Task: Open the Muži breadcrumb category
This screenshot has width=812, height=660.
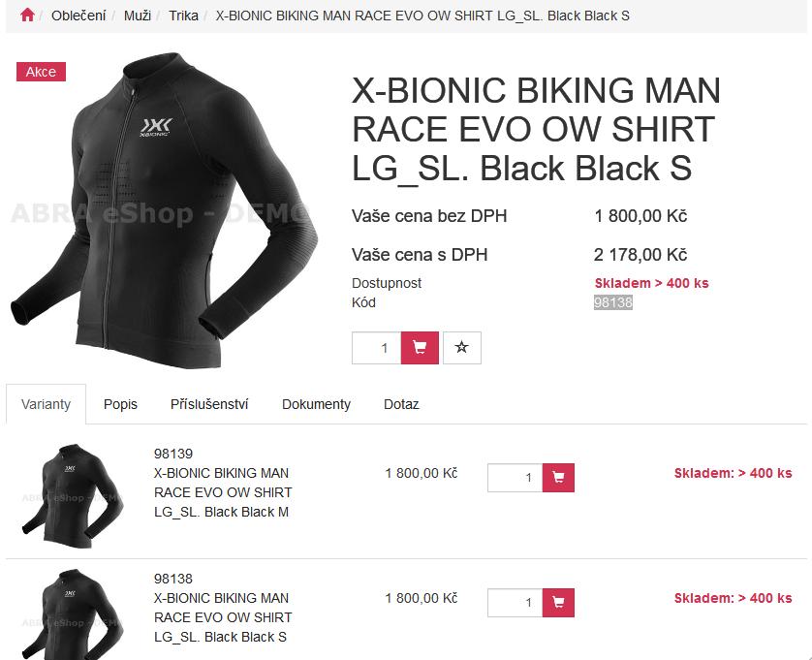Action: click(138, 16)
